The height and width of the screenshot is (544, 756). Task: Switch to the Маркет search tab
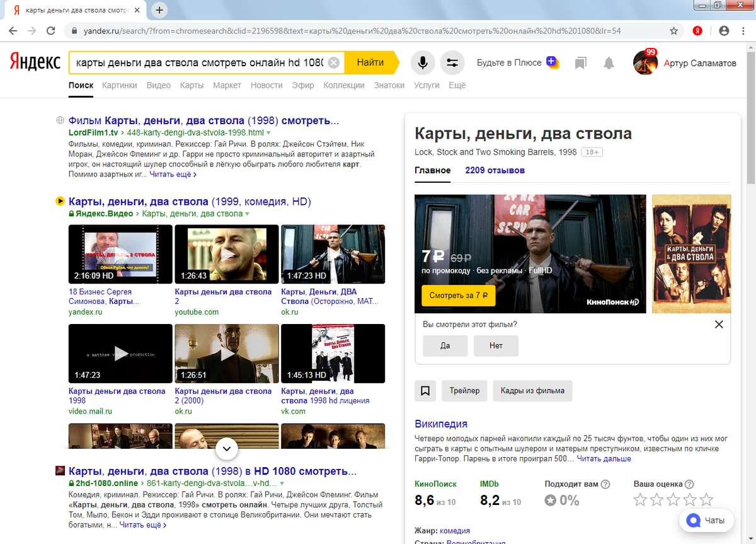pyautogui.click(x=227, y=85)
